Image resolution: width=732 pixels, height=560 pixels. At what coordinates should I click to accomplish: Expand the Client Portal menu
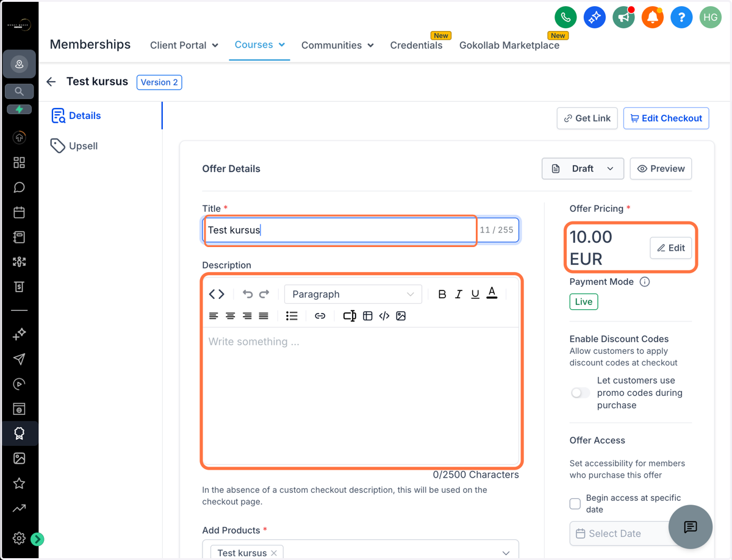click(x=184, y=45)
